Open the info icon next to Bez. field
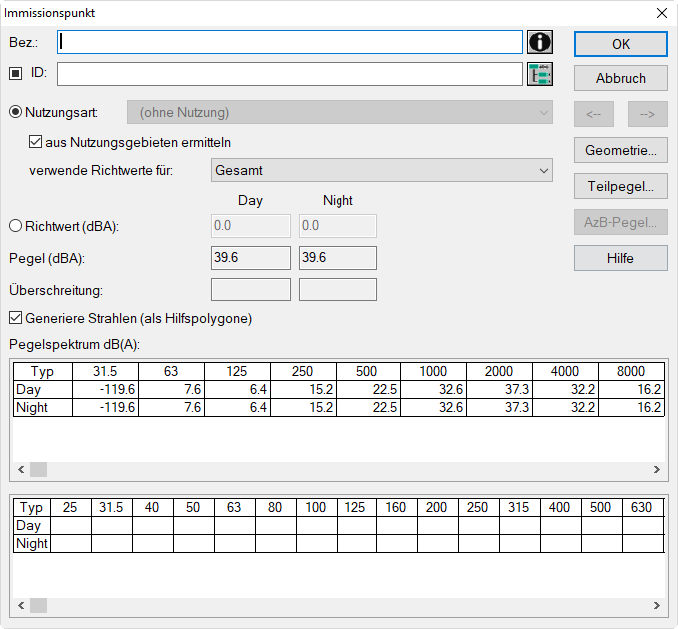 point(540,42)
